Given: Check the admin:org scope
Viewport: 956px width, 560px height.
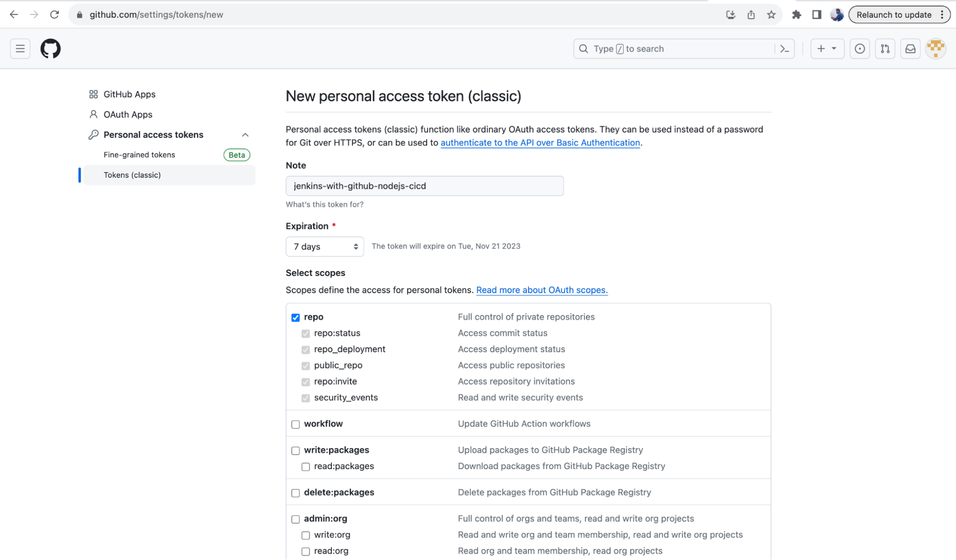Looking at the screenshot, I should coord(295,519).
